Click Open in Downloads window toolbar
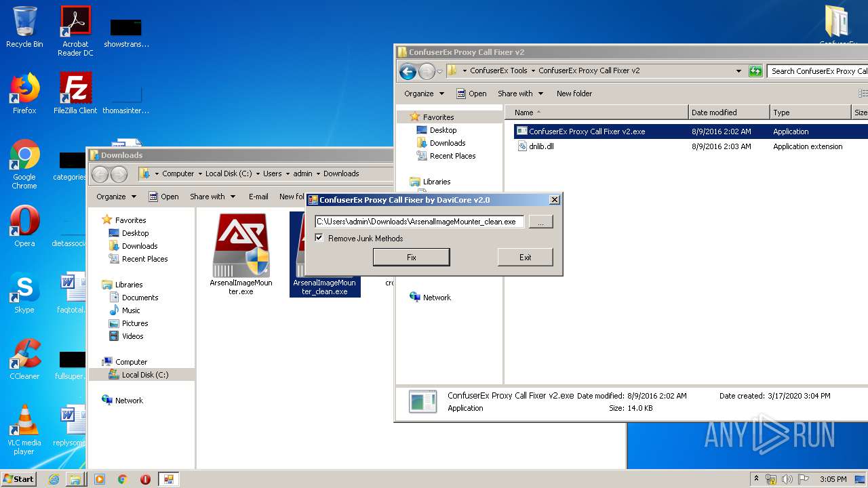The height and width of the screenshot is (488, 868). click(x=163, y=197)
